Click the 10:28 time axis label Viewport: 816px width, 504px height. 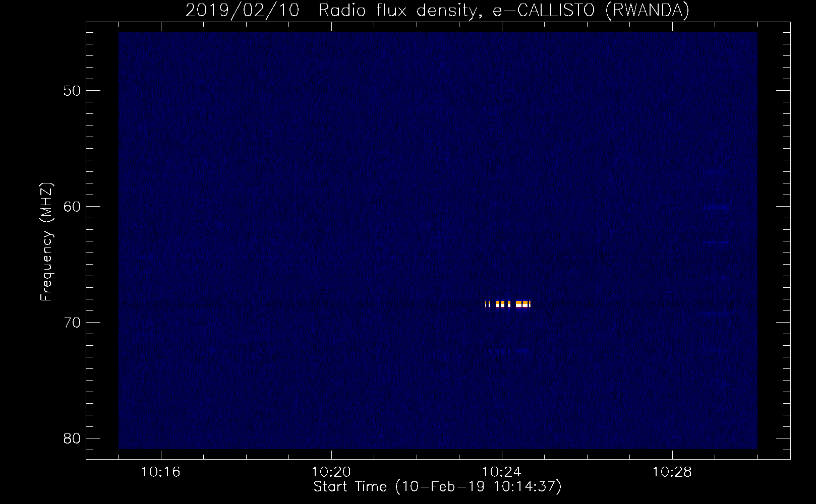tap(672, 472)
